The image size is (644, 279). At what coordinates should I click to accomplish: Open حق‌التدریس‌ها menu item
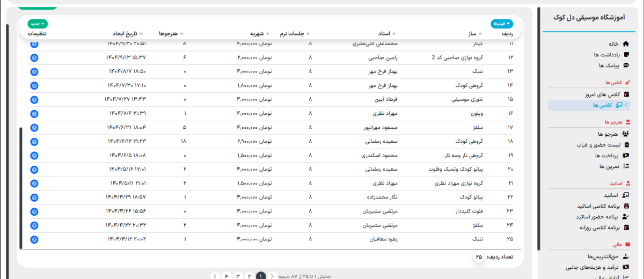tap(604, 256)
